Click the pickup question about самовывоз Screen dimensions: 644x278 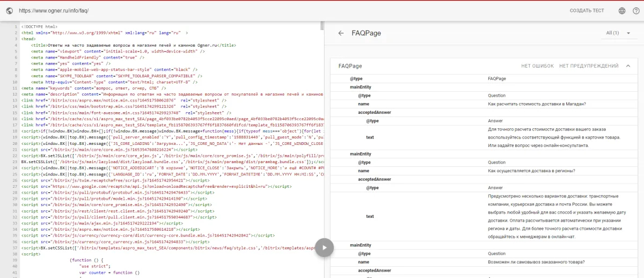click(536, 262)
